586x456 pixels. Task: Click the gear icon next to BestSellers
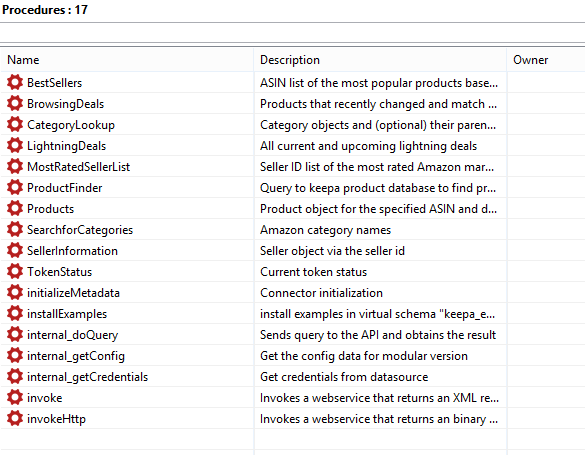pos(15,82)
